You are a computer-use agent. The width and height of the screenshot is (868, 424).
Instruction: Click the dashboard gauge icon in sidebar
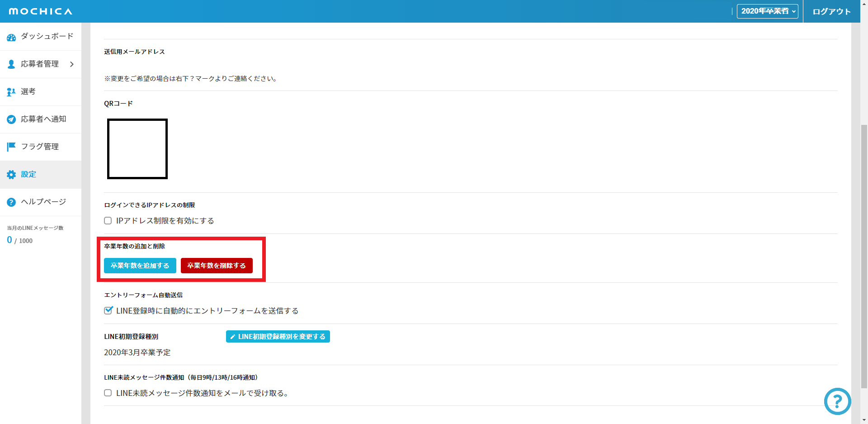point(11,37)
